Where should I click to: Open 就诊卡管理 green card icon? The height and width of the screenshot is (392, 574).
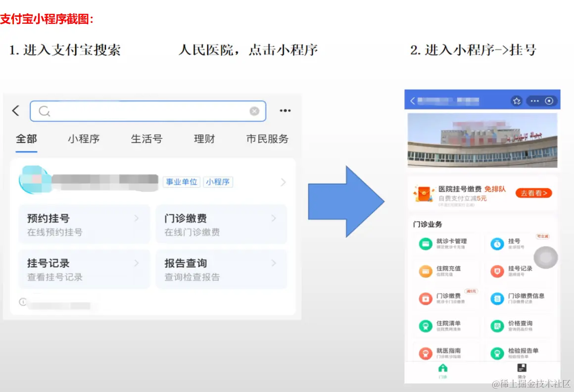426,244
